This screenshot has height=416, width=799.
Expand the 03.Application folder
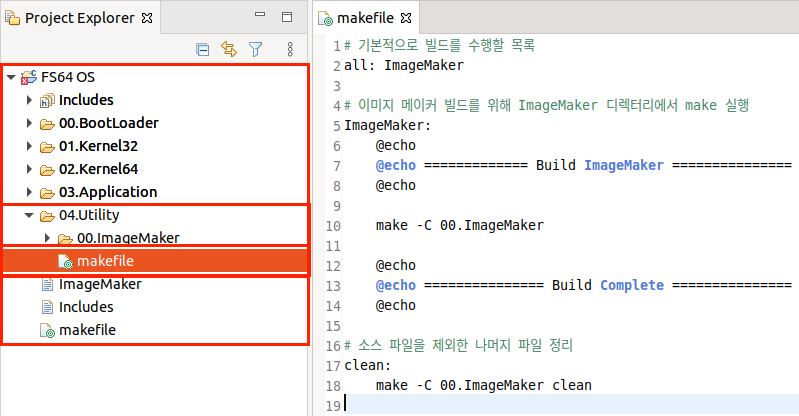(29, 192)
